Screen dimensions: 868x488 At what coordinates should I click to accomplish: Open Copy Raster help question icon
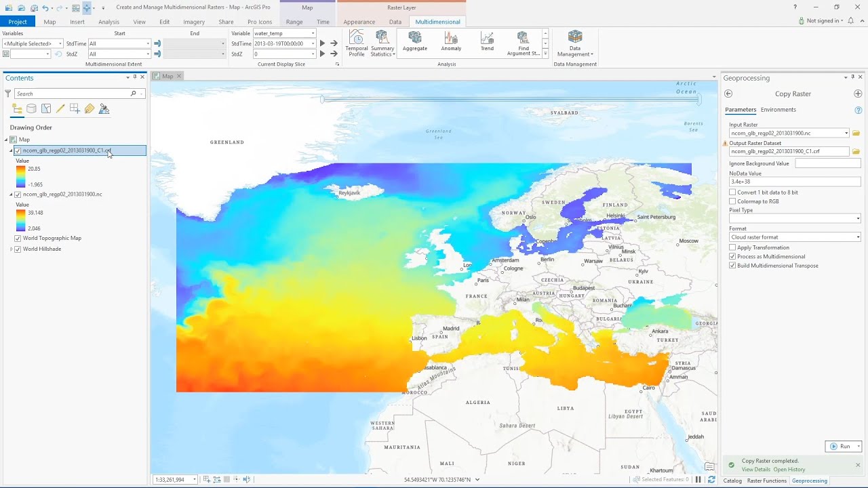click(x=858, y=110)
